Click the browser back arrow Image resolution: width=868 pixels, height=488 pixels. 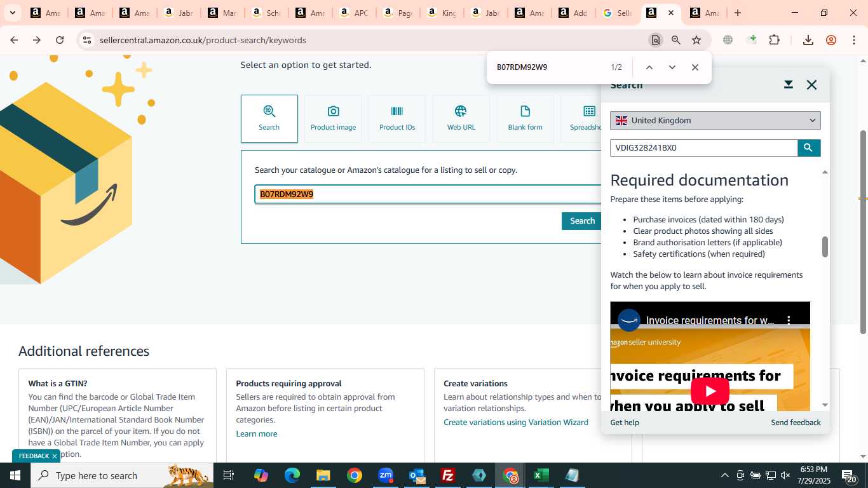pyautogui.click(x=14, y=40)
